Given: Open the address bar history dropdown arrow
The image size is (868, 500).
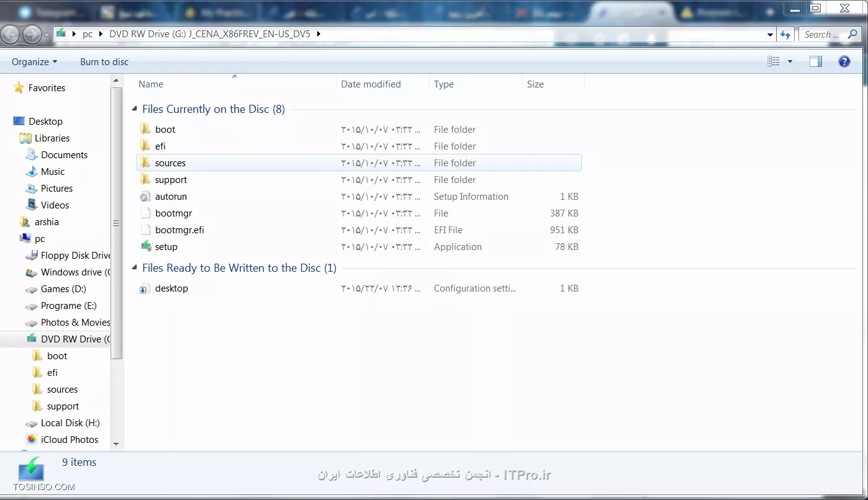Looking at the screenshot, I should (770, 35).
